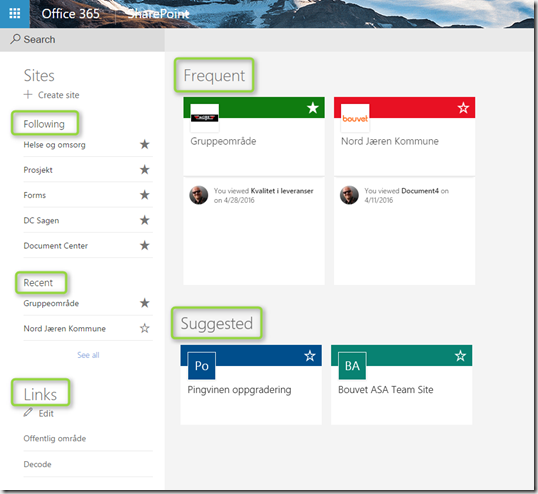Open Kvalitet i leveranser document
This screenshot has height=494, width=538.
point(282,191)
